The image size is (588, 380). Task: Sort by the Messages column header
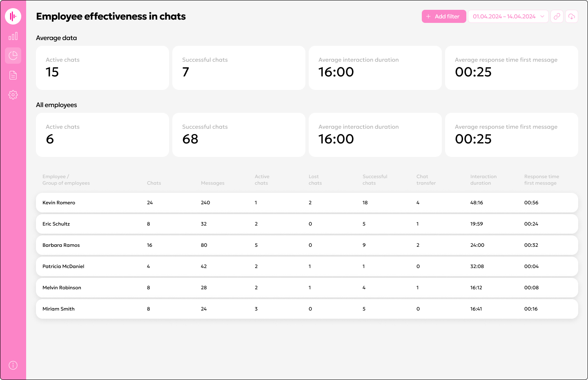click(212, 183)
